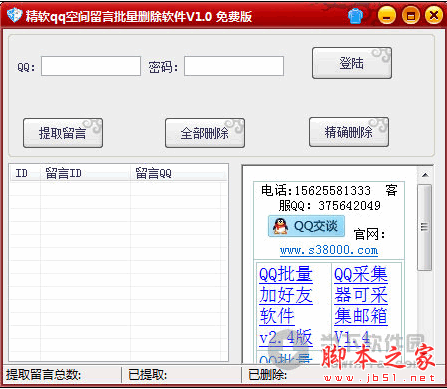This screenshot has width=447, height=389.
Task: Open the www.s38000.com link
Action: coord(329,250)
